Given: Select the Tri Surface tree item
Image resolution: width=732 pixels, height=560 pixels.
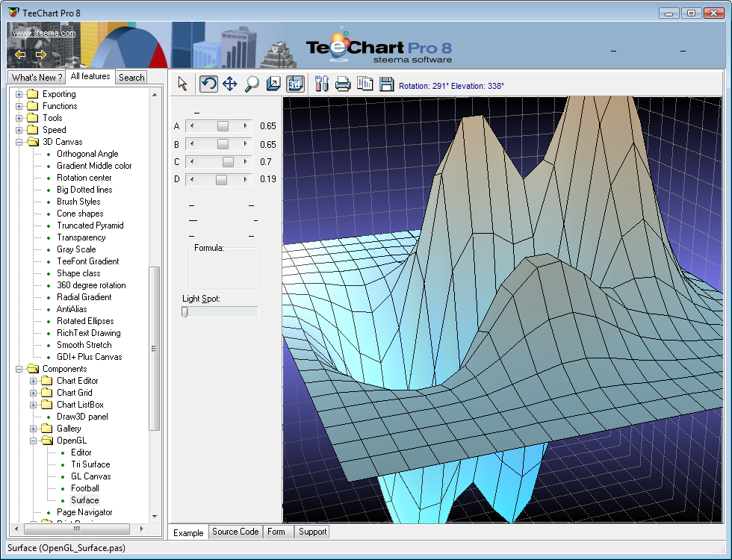Looking at the screenshot, I should click(x=90, y=464).
